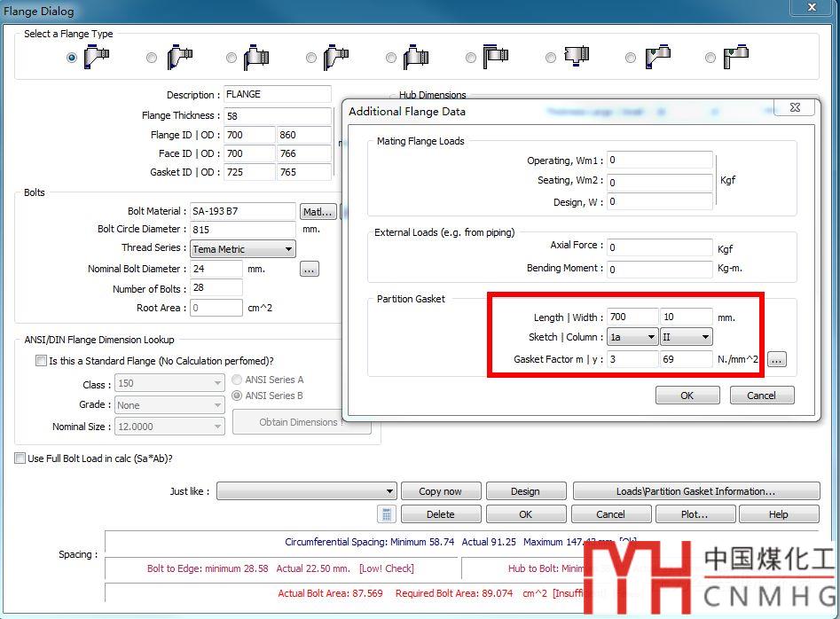The width and height of the screenshot is (840, 619).
Task: Click the Nominal Bolt Diameter field
Action: [216, 269]
